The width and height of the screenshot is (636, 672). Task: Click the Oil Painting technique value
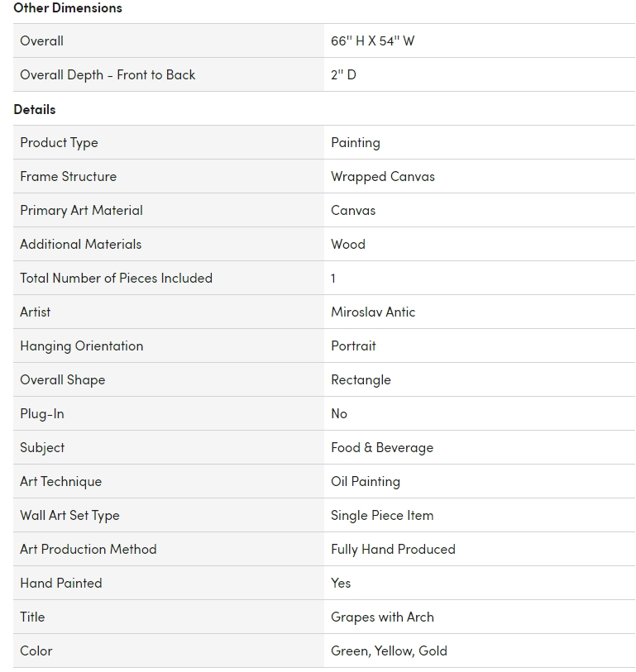tap(365, 481)
